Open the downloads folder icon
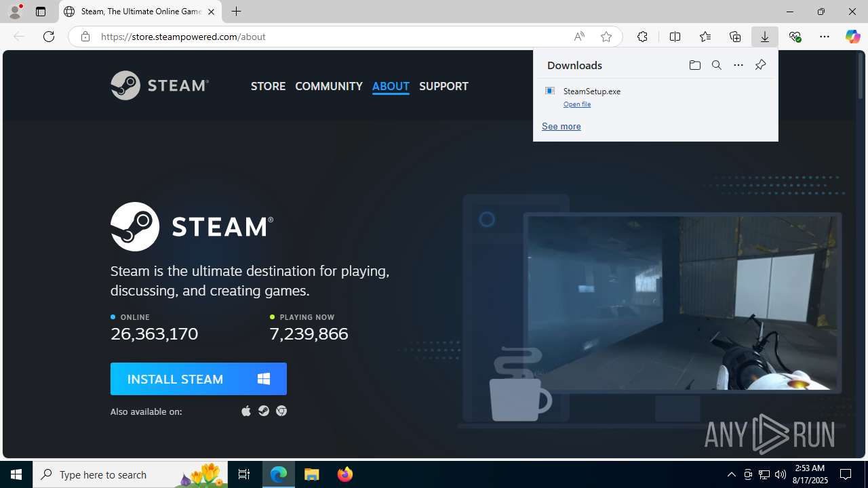 coord(694,65)
